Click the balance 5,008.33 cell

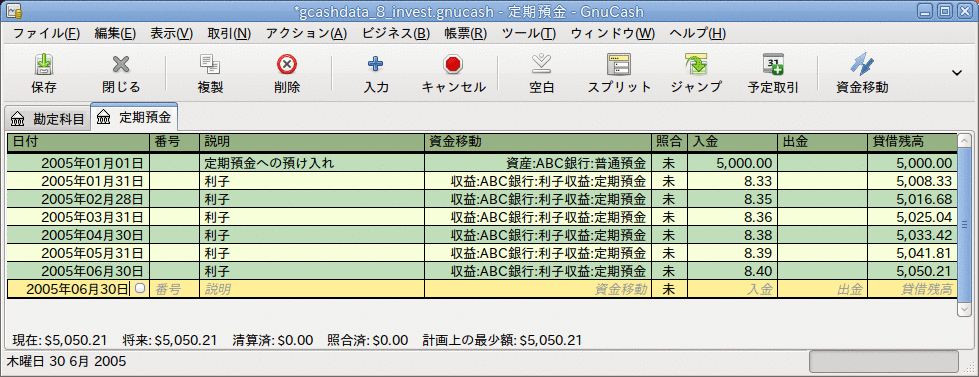coord(912,182)
